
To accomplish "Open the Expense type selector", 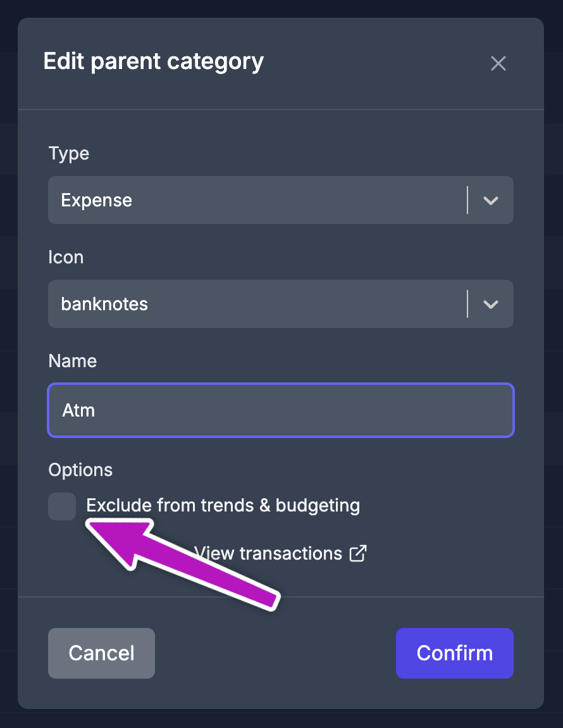I will pos(280,200).
